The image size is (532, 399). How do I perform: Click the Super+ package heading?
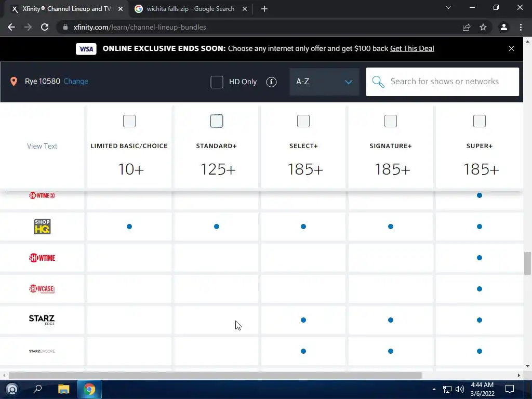(480, 146)
